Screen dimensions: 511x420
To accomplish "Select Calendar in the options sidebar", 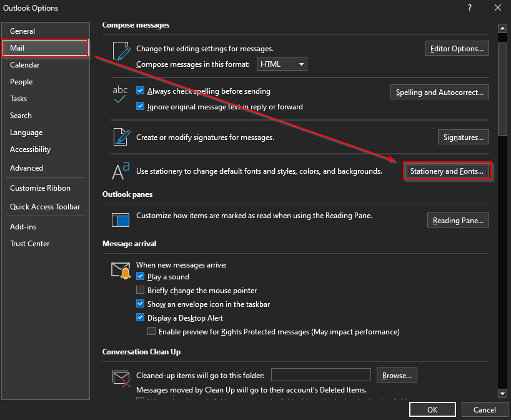I will pos(25,65).
